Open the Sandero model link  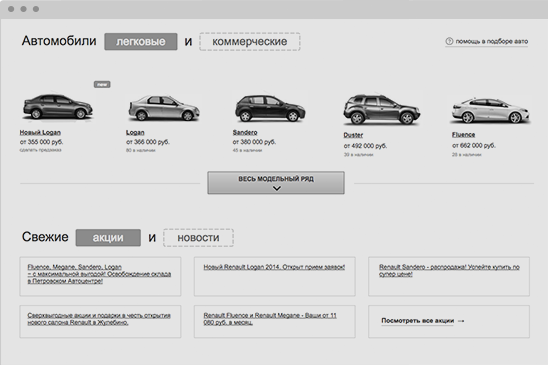click(245, 133)
